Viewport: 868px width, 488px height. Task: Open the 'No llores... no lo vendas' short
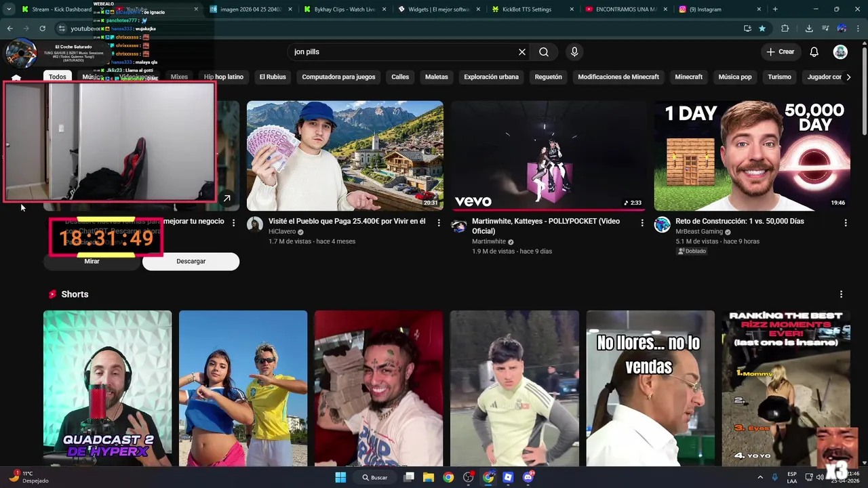point(650,388)
